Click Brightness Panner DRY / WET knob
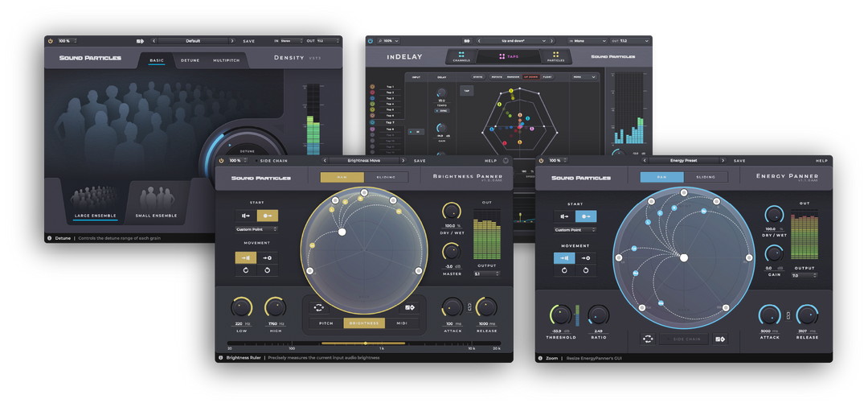868x407 pixels. click(x=452, y=211)
